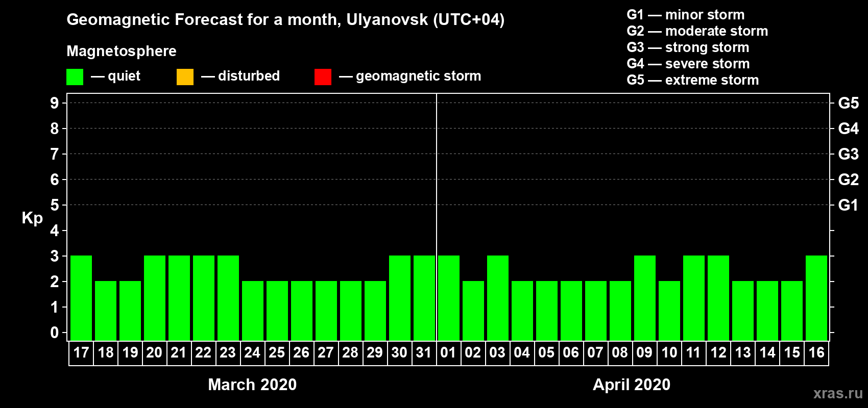Image resolution: width=868 pixels, height=408 pixels.
Task: Click the date label 07
Action: pos(595,353)
